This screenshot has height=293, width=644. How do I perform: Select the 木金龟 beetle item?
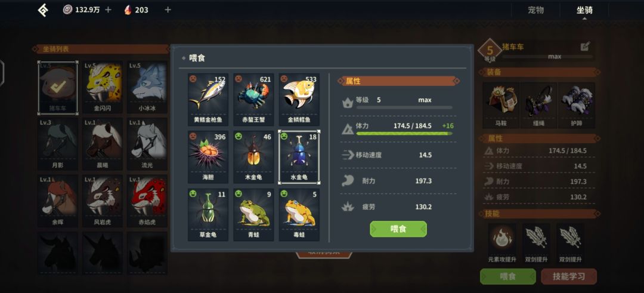click(x=253, y=157)
